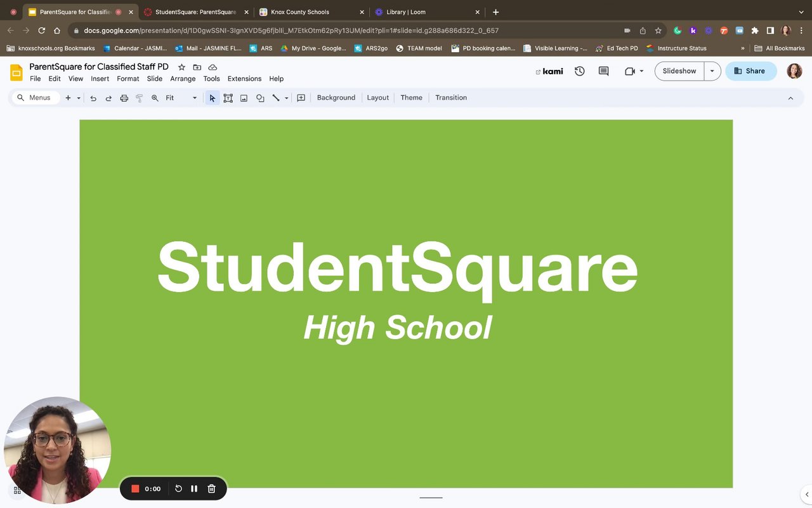The image size is (812, 508).
Task: Expand the Slideshow options dropdown
Action: 712,71
